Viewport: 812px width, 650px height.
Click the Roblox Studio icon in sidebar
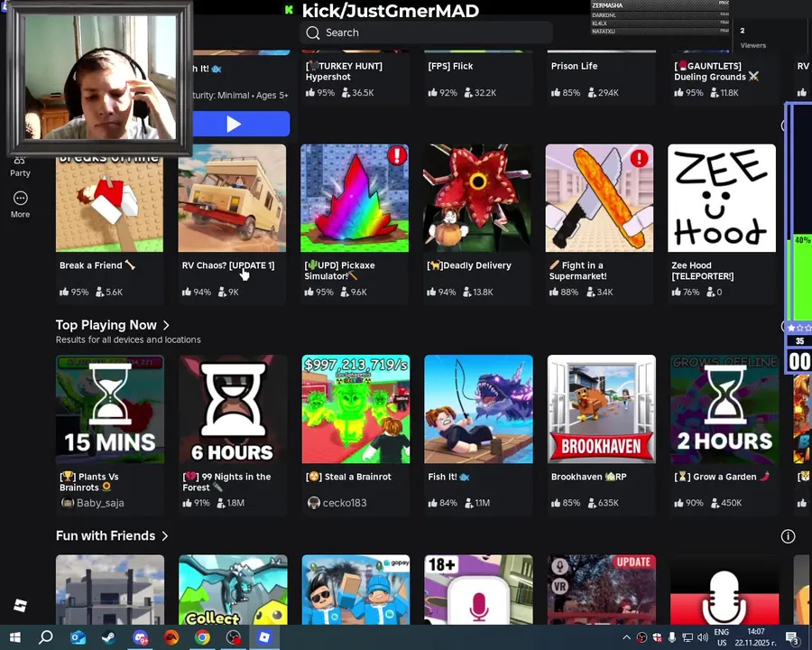point(20,605)
